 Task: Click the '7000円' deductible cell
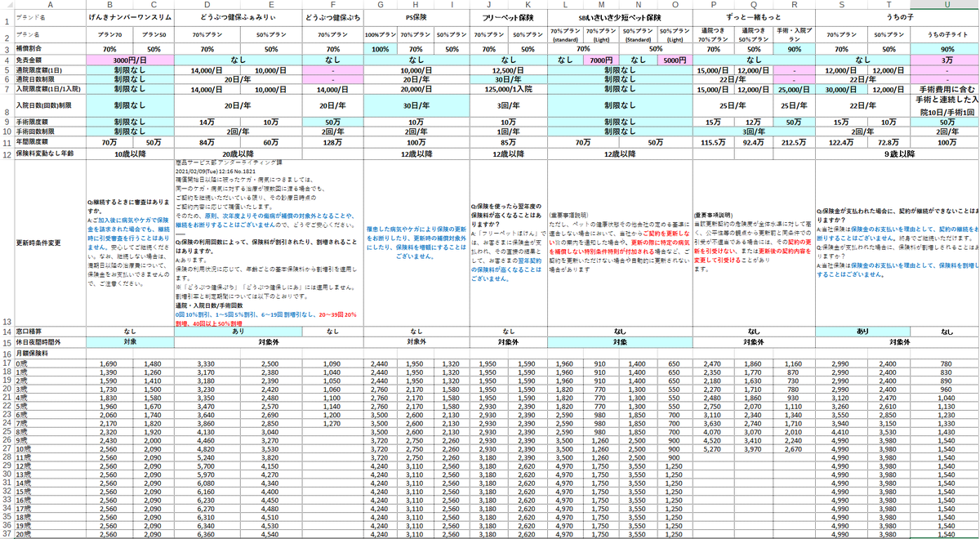coord(599,60)
